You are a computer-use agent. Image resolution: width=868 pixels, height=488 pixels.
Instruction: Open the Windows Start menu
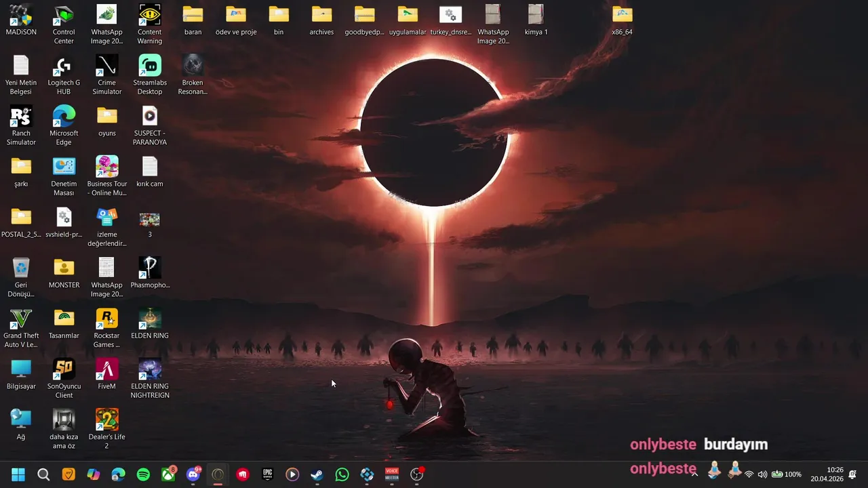pos(18,474)
